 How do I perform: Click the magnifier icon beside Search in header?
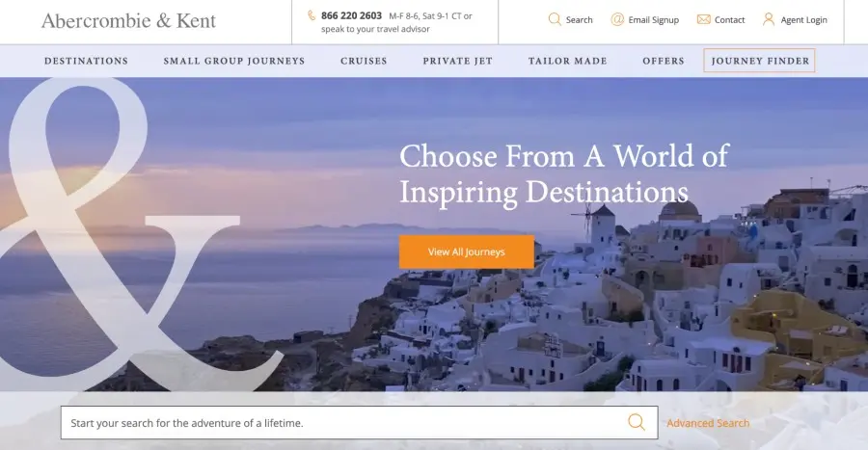point(555,20)
